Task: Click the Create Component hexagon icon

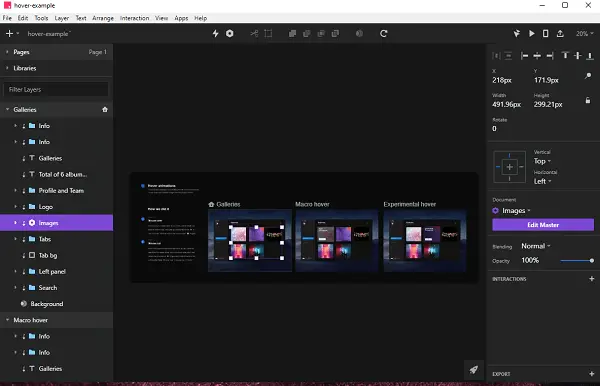Action: pyautogui.click(x=230, y=34)
